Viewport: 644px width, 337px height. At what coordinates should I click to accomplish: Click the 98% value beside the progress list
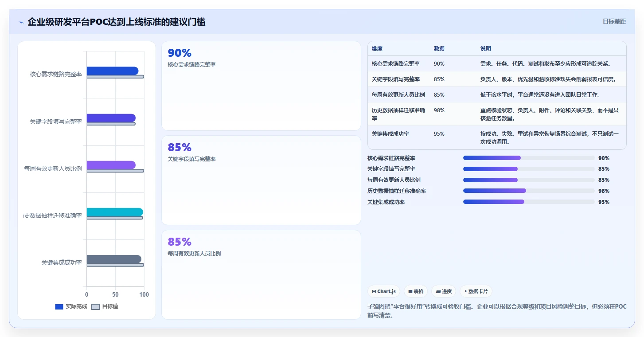tap(604, 191)
